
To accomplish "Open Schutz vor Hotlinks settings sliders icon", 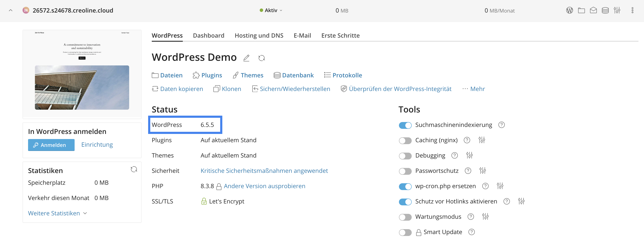I will tap(521, 201).
